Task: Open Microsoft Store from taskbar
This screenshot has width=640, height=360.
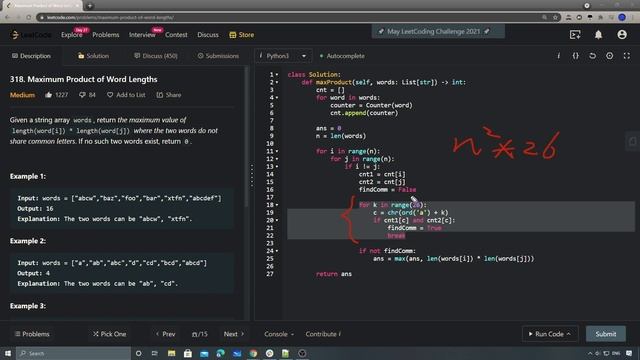Action: pos(188,353)
